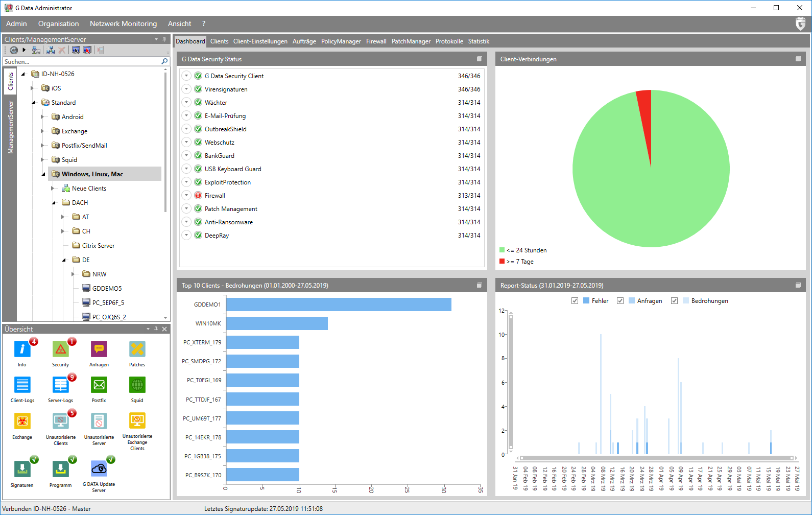
Task: Uncheck the Bedrohungen checkbox in Report-Status
Action: (674, 301)
